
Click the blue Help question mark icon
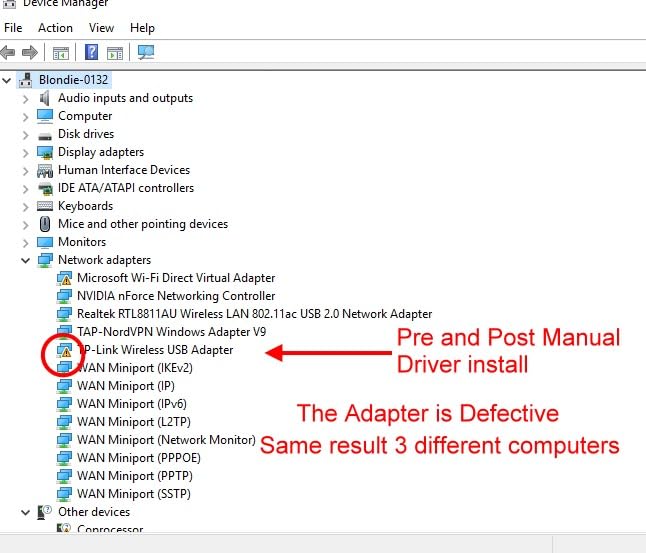pos(92,52)
